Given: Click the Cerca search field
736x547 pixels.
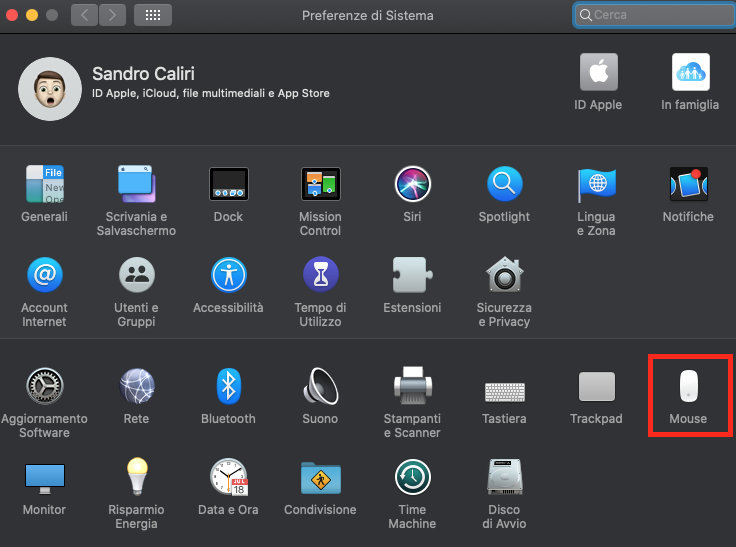Looking at the screenshot, I should click(654, 15).
